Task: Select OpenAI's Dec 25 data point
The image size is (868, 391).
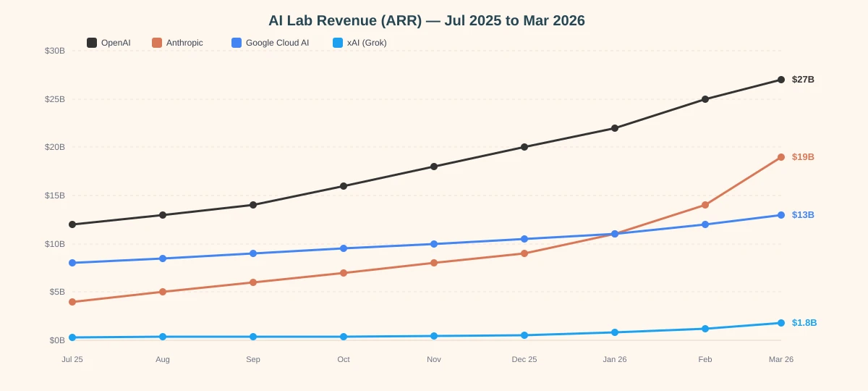Action: (x=524, y=147)
